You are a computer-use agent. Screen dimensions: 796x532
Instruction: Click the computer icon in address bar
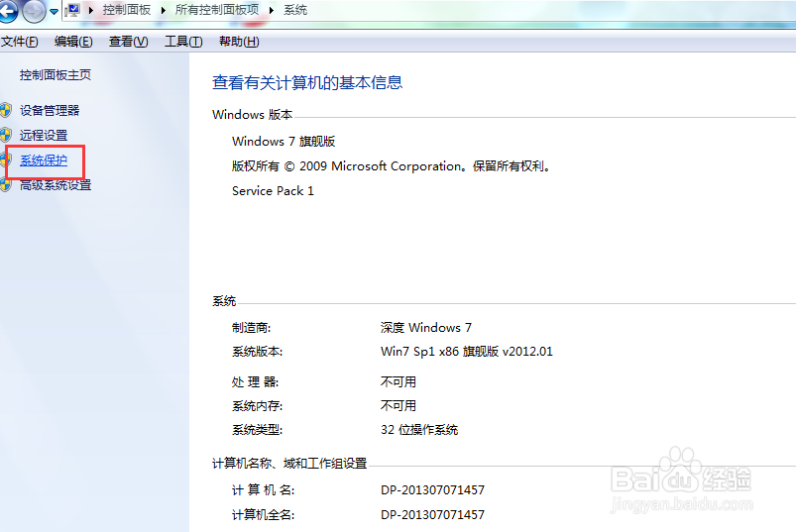click(72, 10)
